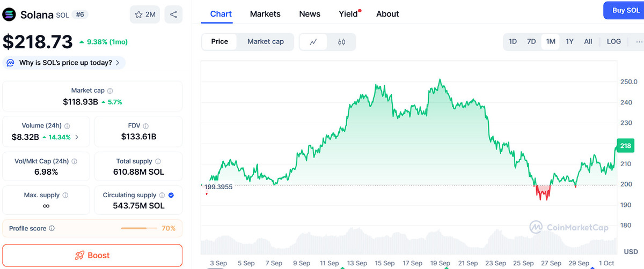Click the Market cap info icon
The height and width of the screenshot is (269, 644).
click(x=110, y=91)
